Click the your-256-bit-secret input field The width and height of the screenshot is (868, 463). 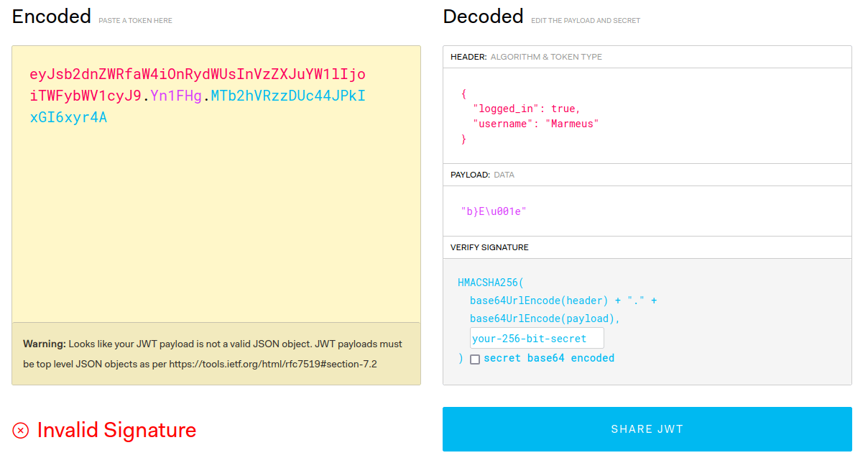click(537, 339)
